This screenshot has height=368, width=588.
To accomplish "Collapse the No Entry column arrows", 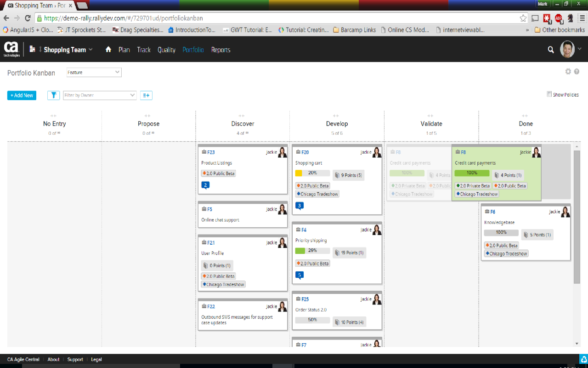I will click(x=54, y=116).
